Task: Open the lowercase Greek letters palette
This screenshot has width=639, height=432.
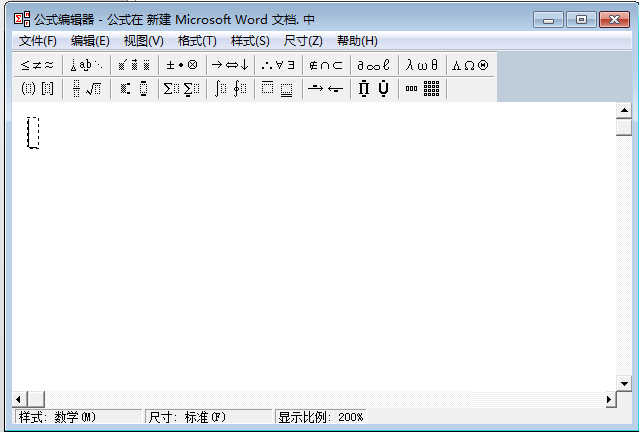Action: point(421,65)
